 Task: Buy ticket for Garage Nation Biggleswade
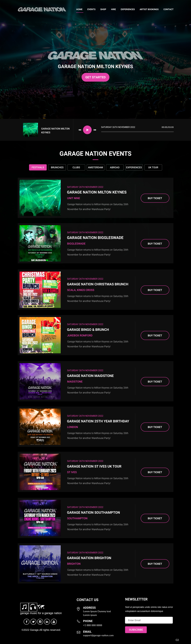tap(155, 244)
